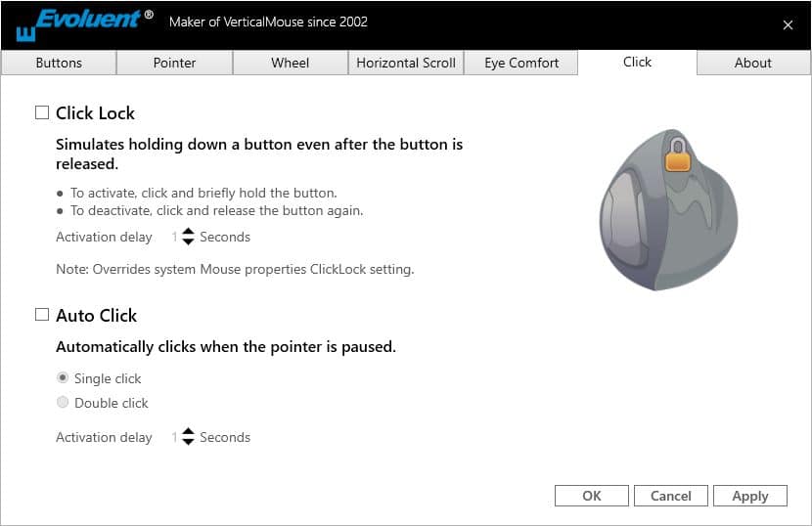Click 'Simulates holding down a button' description
The height and width of the screenshot is (526, 812).
point(259,153)
